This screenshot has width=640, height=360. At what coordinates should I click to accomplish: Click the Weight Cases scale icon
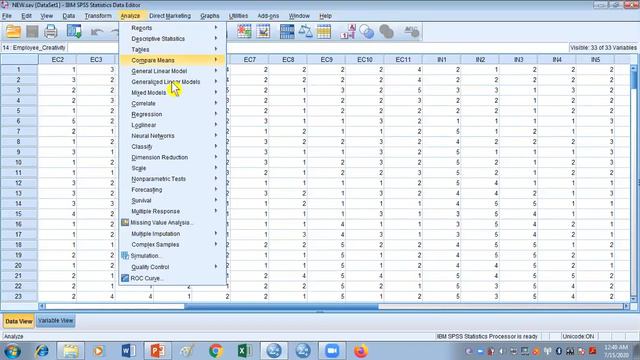tap(305, 31)
